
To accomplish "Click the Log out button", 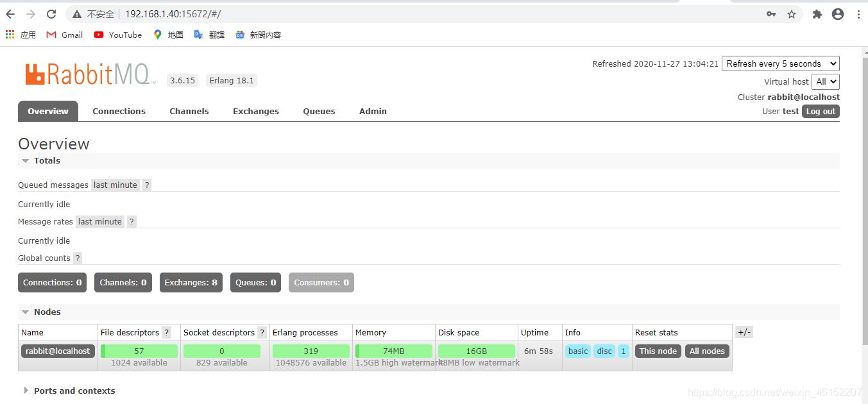I will (x=821, y=111).
